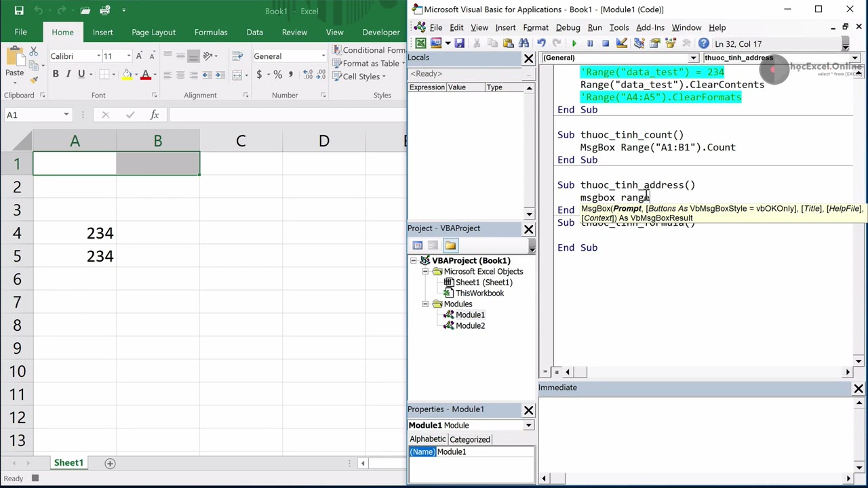Click the Reset stop icon in VBA toolbar

(606, 43)
